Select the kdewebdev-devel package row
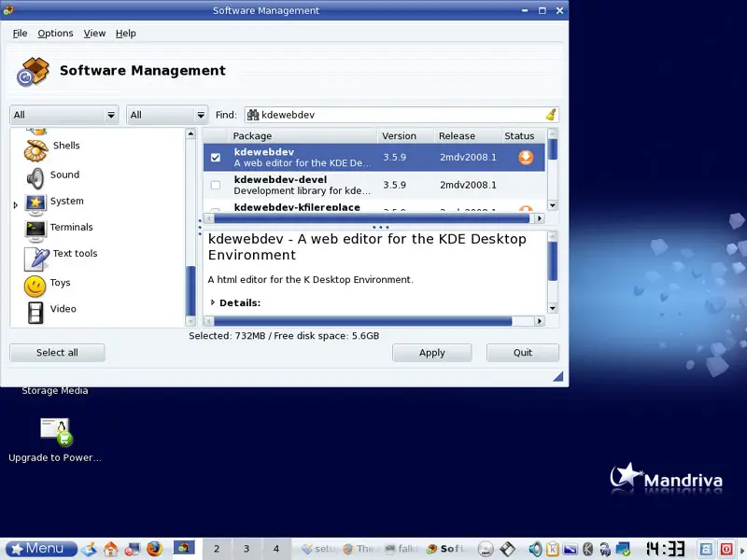Viewport: 747px width, 560px height. pos(374,185)
